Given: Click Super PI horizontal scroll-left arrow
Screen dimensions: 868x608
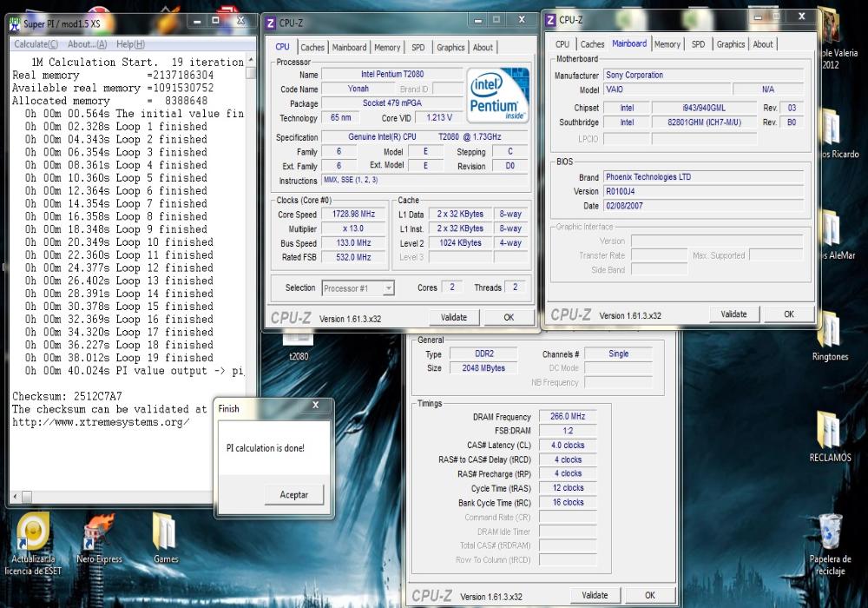Looking at the screenshot, I should pyautogui.click(x=15, y=496).
